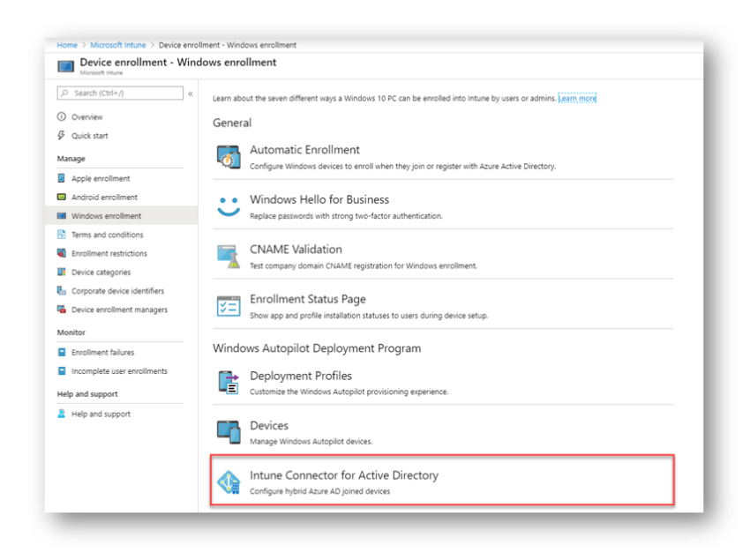Viewport: 750px width, 560px height.
Task: Click the Terms and conditions icon
Action: tap(62, 235)
